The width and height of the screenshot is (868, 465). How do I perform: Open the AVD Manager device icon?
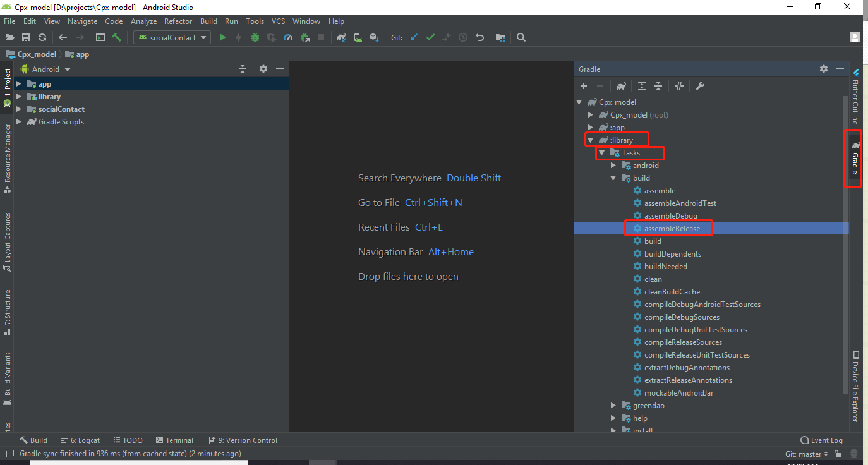tap(358, 37)
